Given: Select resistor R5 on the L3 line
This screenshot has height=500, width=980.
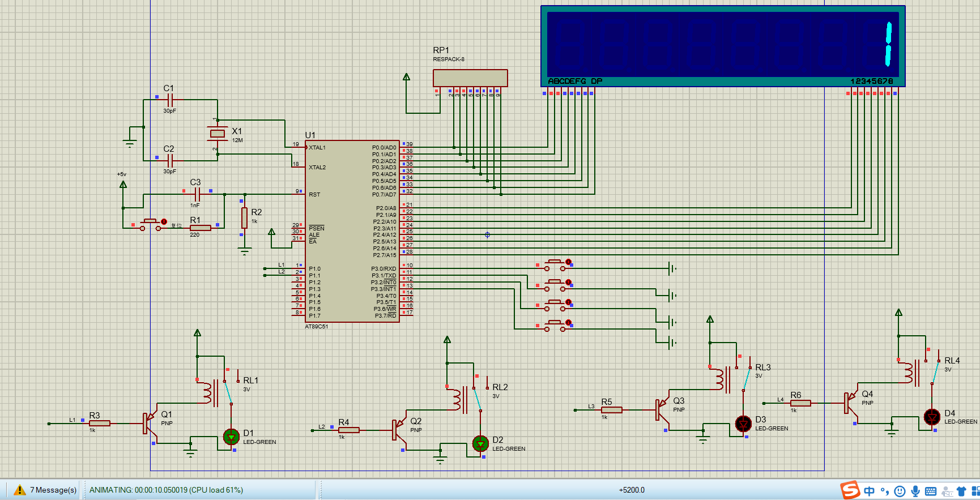Looking at the screenshot, I should (611, 409).
